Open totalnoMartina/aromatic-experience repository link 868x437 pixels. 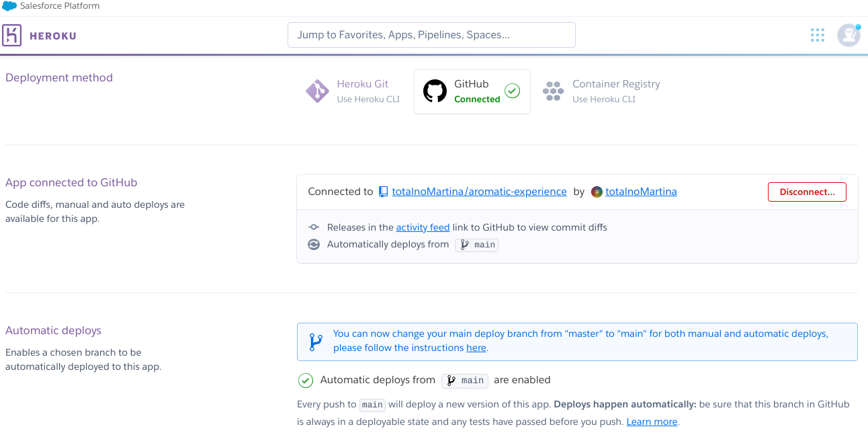(x=479, y=192)
